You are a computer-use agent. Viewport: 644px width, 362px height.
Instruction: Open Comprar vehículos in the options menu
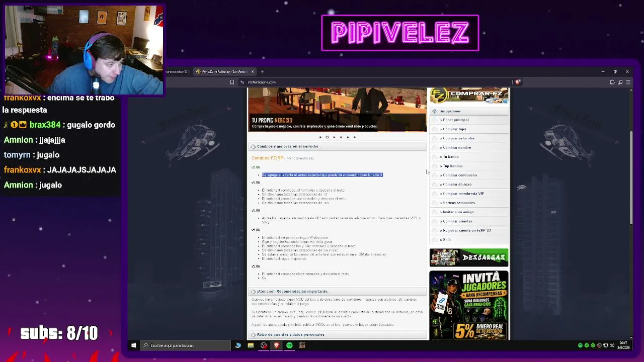pyautogui.click(x=458, y=138)
